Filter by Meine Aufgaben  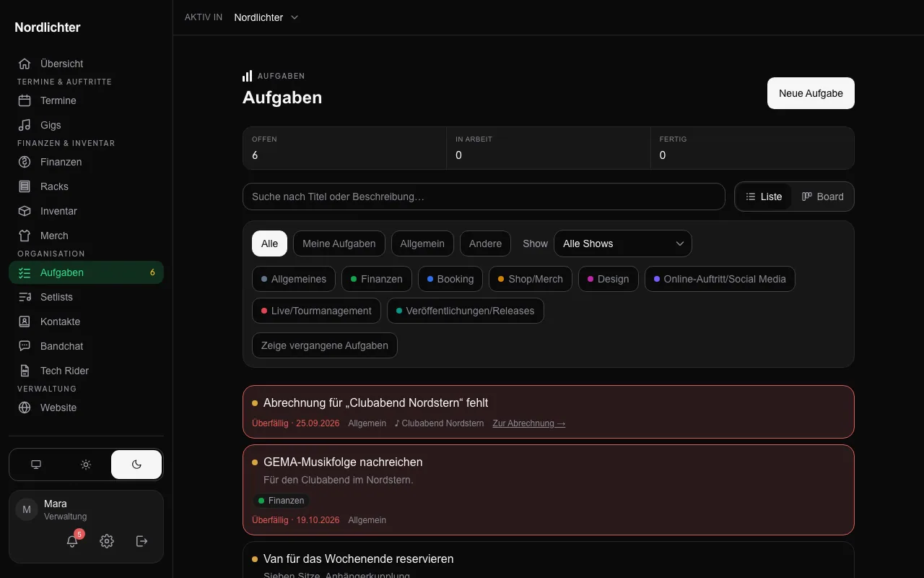[x=339, y=243]
